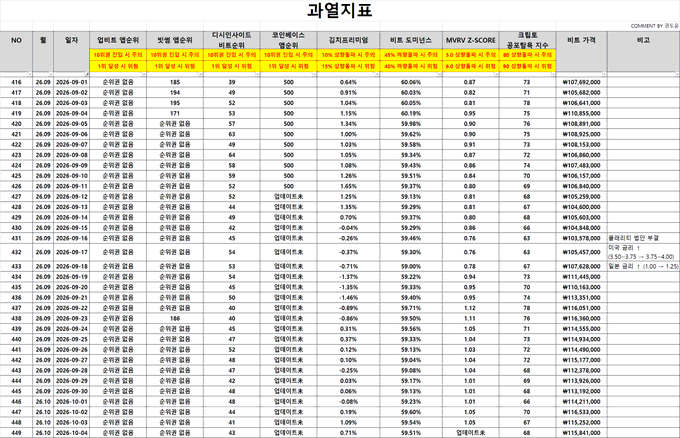This screenshot has height=438, width=680.
Task: Select the yellow 45% 하향돌파 시 주의 cell
Action: (x=411, y=55)
